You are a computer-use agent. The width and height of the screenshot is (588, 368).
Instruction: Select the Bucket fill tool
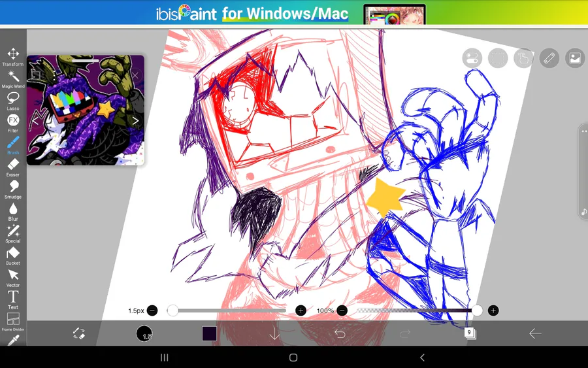13,256
